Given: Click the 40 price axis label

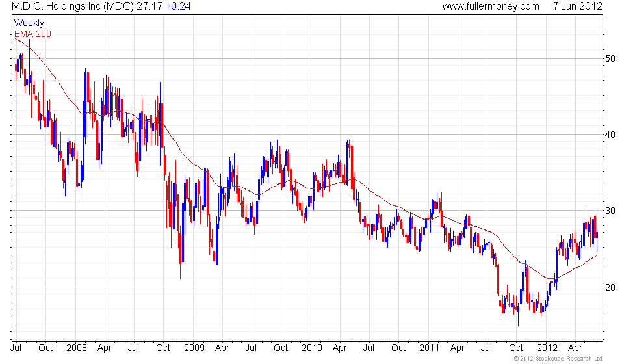Looking at the screenshot, I should (610, 135).
